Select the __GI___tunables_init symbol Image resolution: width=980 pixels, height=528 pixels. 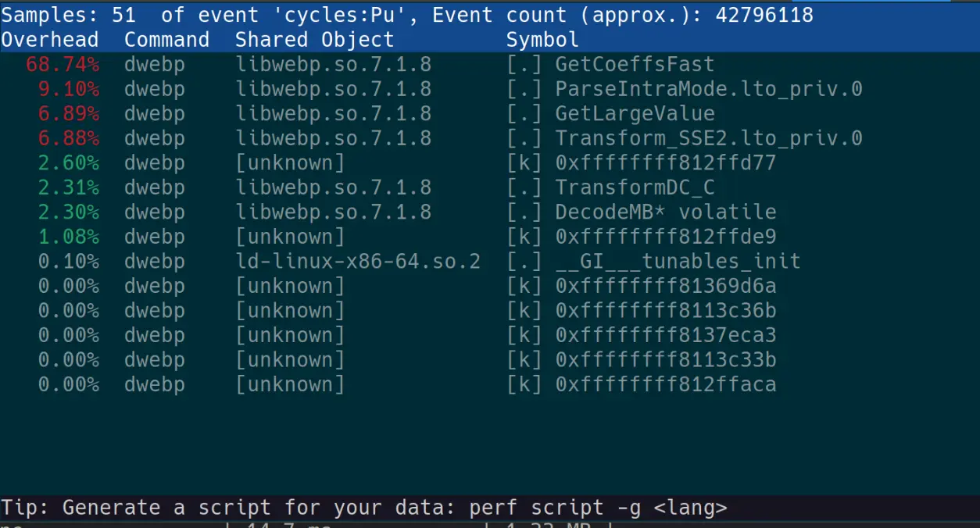(x=678, y=262)
